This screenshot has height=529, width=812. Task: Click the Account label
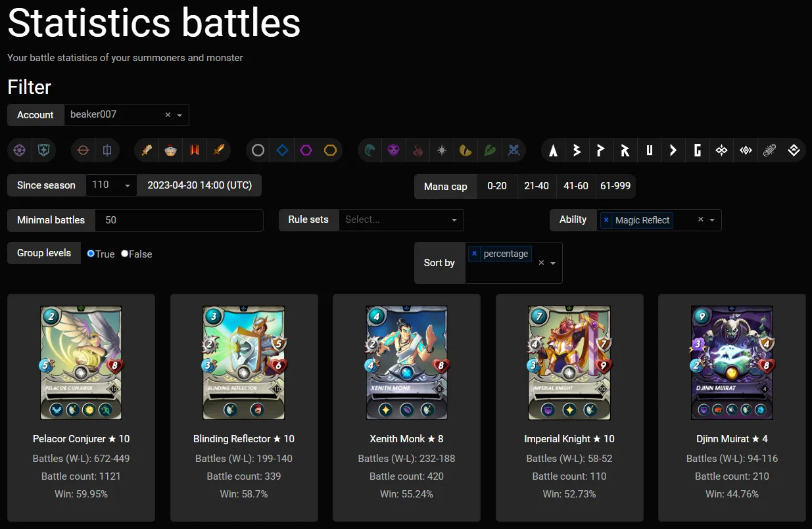pyautogui.click(x=36, y=115)
